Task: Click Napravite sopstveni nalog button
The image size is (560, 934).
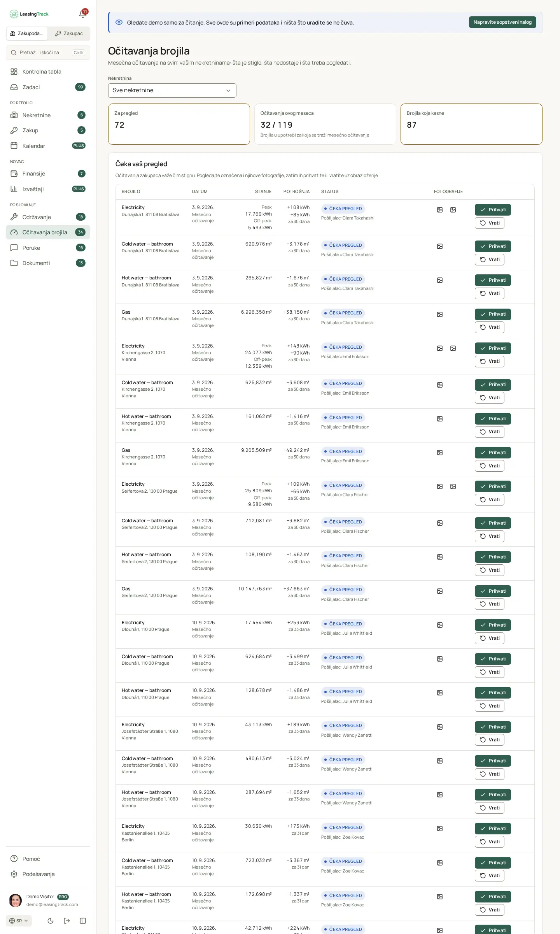Action: point(502,22)
